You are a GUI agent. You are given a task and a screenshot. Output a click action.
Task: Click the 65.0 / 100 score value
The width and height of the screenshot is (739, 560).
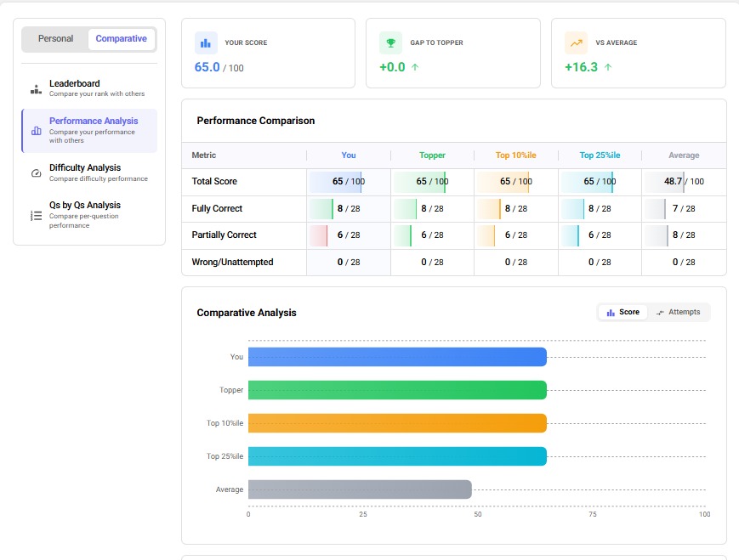[x=219, y=67]
